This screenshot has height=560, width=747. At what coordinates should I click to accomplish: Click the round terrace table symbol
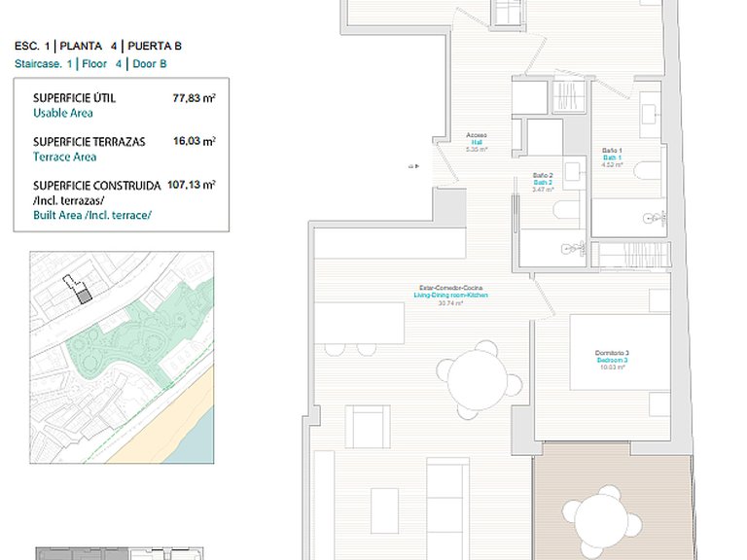coord(602,522)
